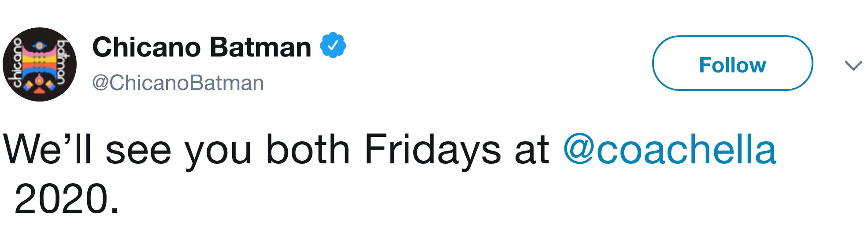This screenshot has height=234, width=868.
Task: Click the "Follow" label text
Action: (x=732, y=65)
